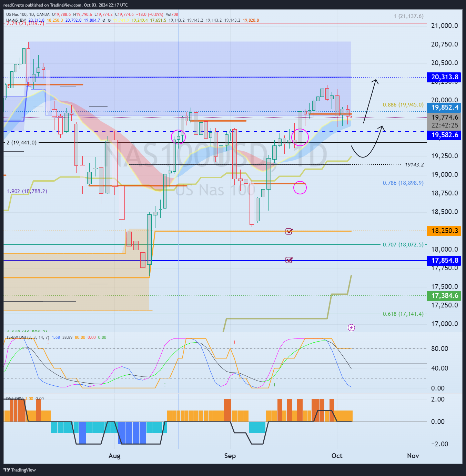The width and height of the screenshot is (466, 476).
Task: Click the HA-MS_BW indicator legend
Action: [x=16, y=20]
